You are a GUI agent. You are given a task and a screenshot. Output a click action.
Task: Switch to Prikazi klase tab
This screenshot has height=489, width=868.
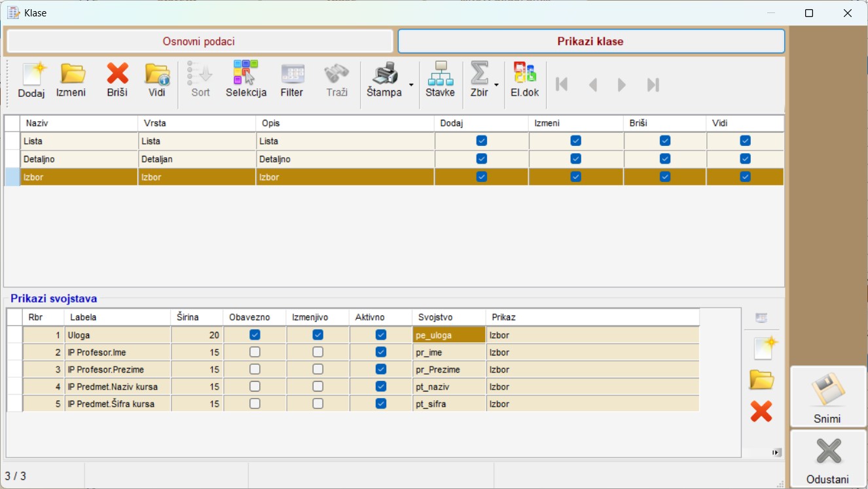click(591, 41)
